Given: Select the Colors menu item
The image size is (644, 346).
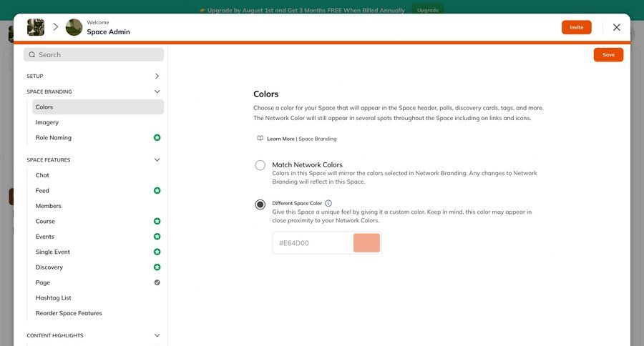Looking at the screenshot, I should (x=98, y=107).
